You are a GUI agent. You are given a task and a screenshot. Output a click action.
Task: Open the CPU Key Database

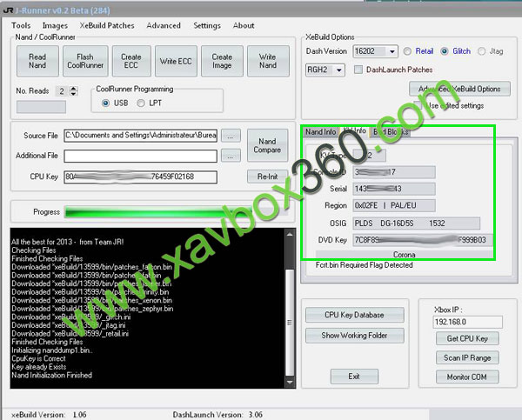[x=355, y=315]
